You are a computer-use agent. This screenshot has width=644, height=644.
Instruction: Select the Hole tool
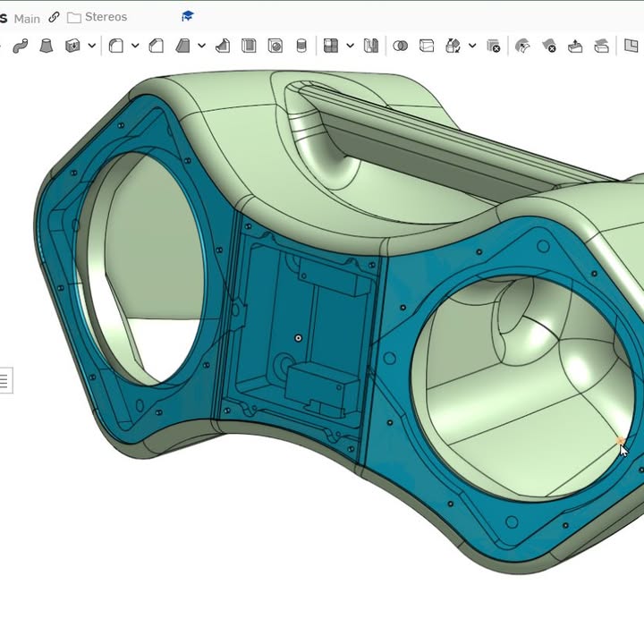pos(275,46)
